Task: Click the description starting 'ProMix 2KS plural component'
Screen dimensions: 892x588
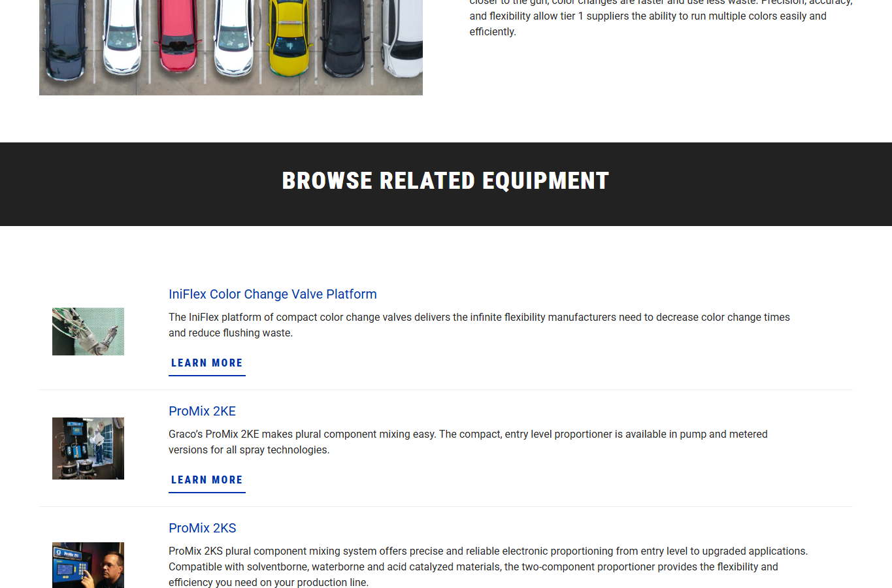Action: pos(488,566)
